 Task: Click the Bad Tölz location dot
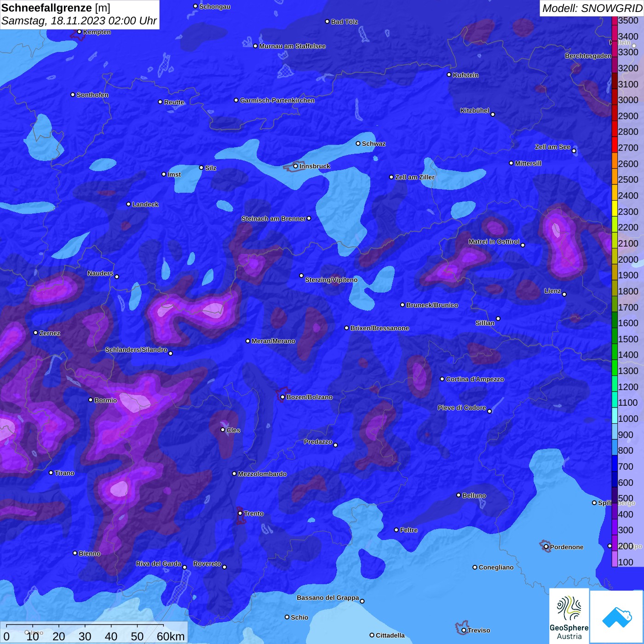pos(328,22)
